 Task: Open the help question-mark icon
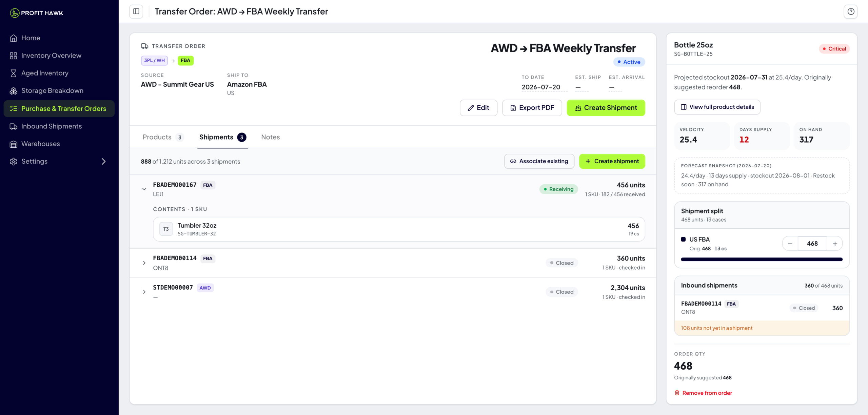tap(851, 12)
